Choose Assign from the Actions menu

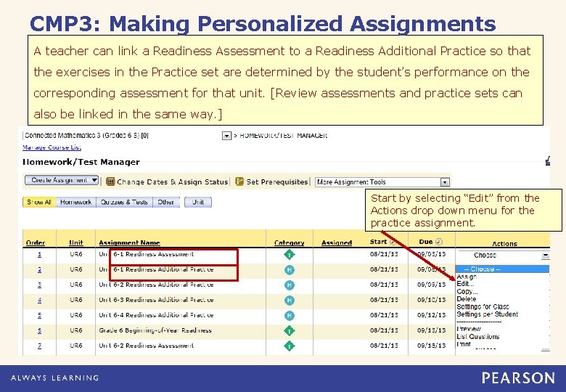pos(467,277)
